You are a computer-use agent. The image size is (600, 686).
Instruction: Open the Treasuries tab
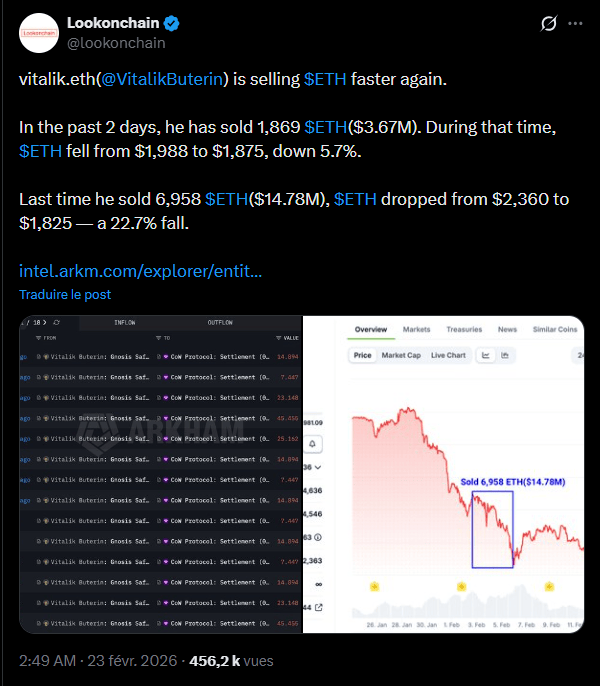click(x=464, y=329)
